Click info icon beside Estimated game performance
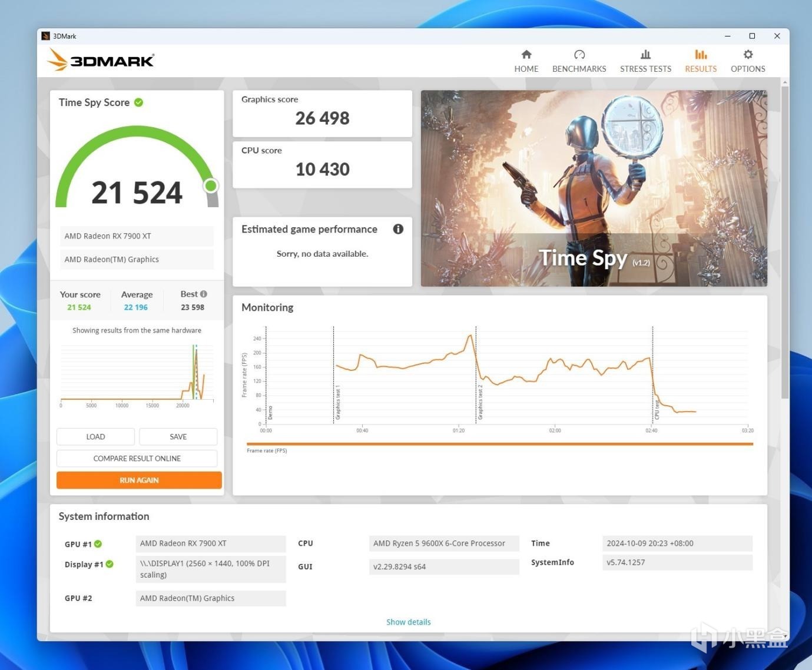812x670 pixels. coord(398,229)
